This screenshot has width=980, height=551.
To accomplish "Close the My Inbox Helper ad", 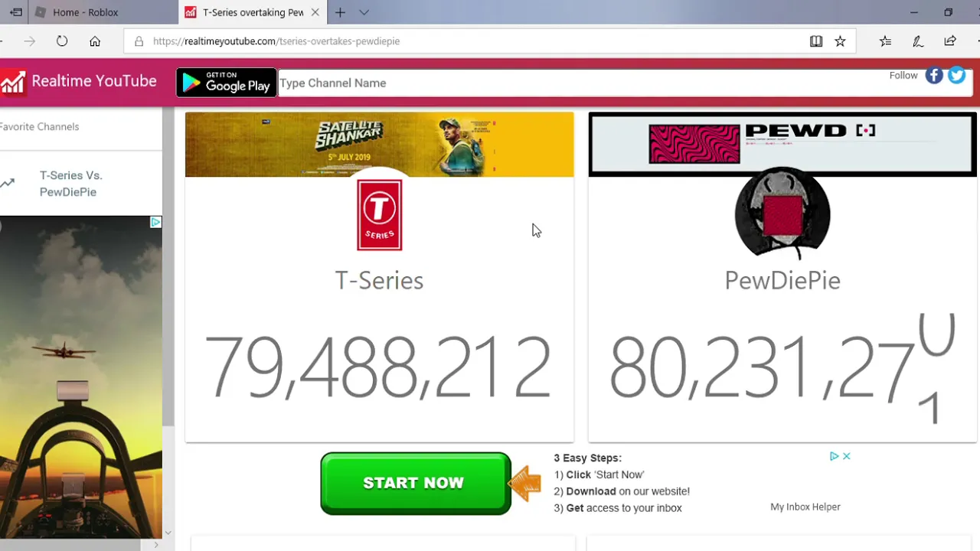I will tap(847, 456).
